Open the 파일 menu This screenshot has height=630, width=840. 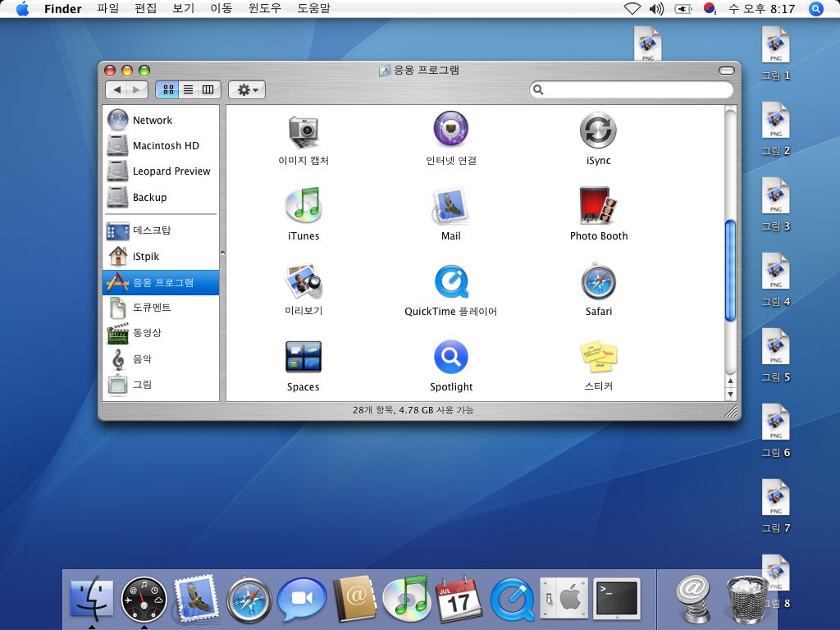tap(107, 9)
